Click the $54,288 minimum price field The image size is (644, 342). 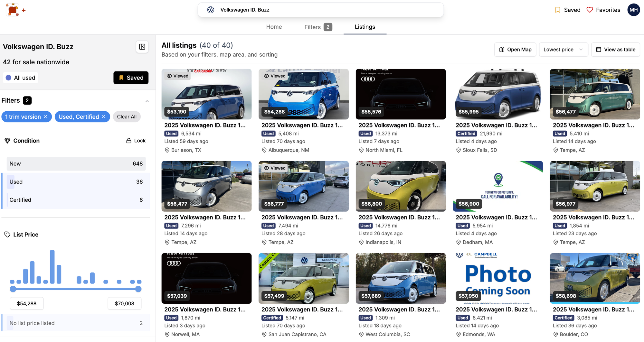tap(27, 303)
